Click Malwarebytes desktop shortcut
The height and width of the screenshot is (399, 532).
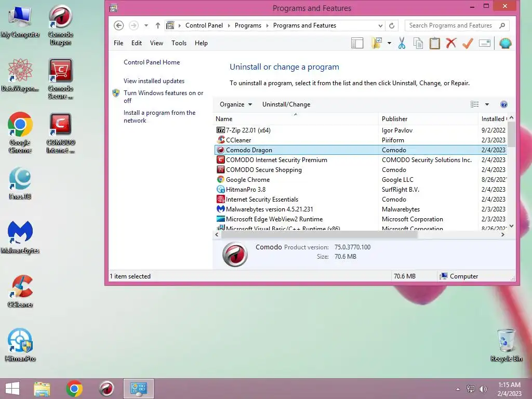click(20, 237)
